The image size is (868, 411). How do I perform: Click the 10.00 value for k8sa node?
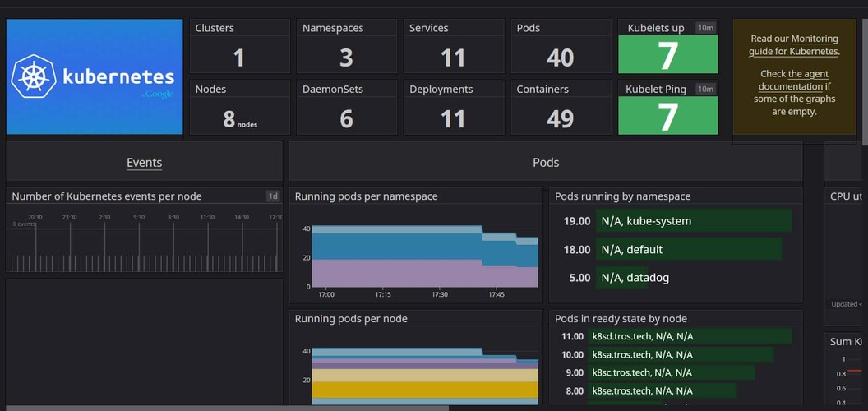click(x=572, y=354)
